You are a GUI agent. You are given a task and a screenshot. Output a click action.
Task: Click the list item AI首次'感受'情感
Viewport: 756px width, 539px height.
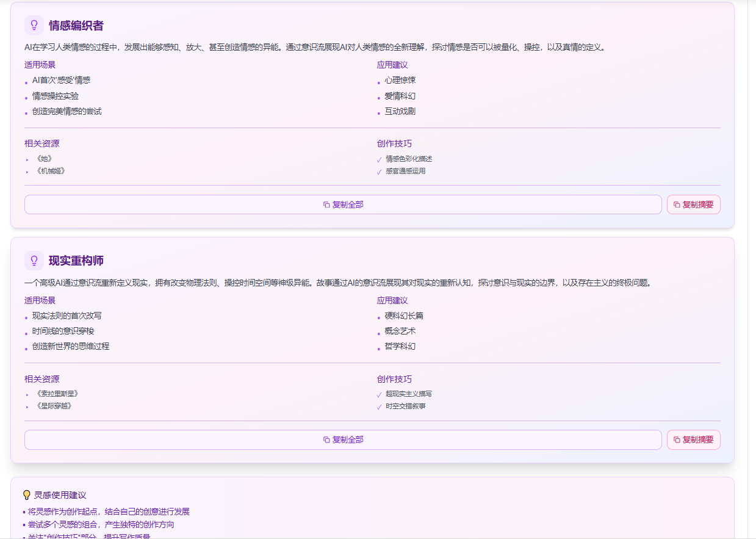62,80
